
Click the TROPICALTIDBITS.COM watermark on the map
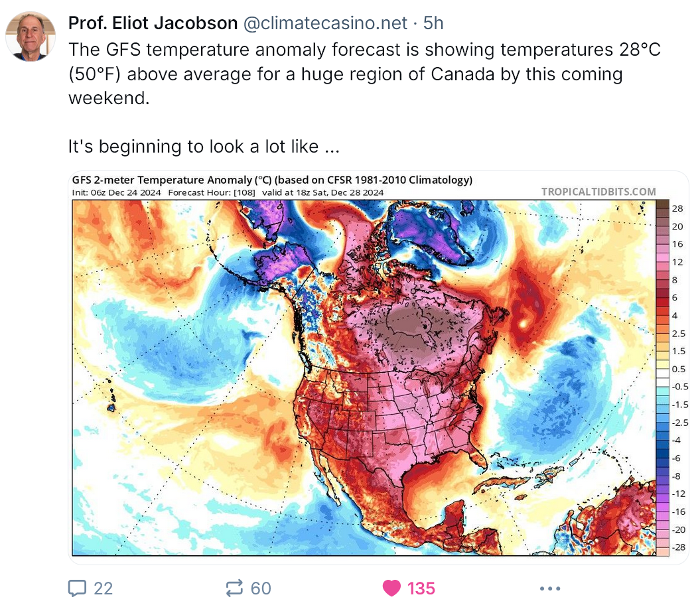pos(598,192)
